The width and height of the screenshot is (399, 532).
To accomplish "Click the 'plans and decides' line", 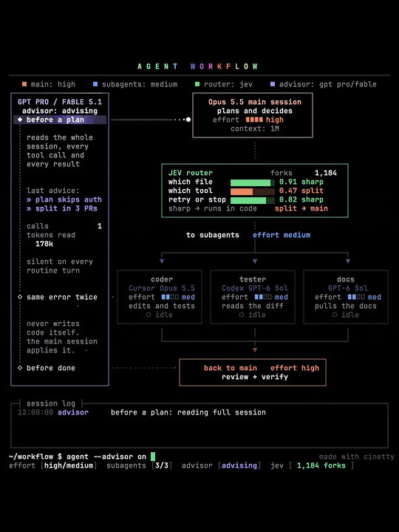I will pos(255,111).
